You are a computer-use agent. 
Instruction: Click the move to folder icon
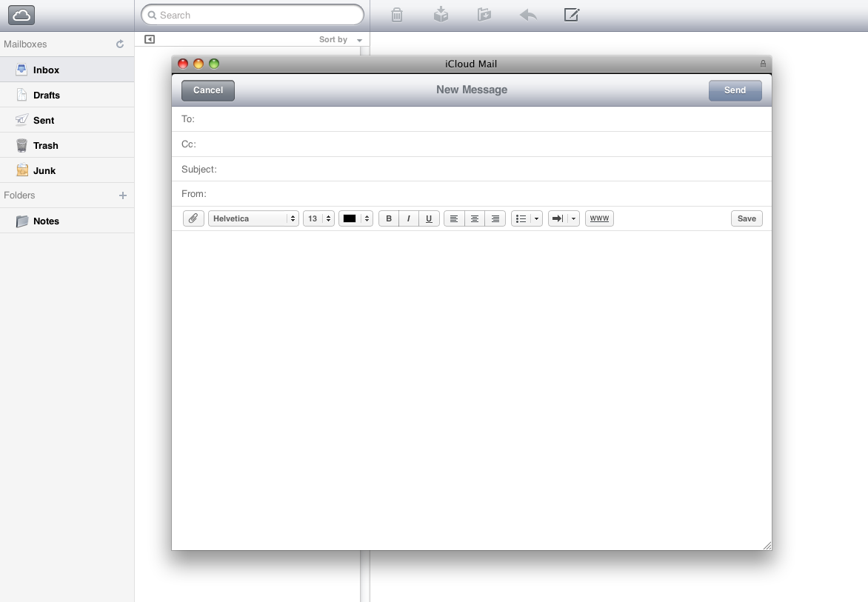coord(484,15)
